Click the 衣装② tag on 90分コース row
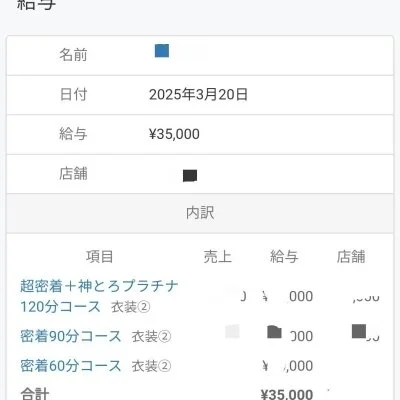Viewport: 400px width, 400px height. coord(151,337)
